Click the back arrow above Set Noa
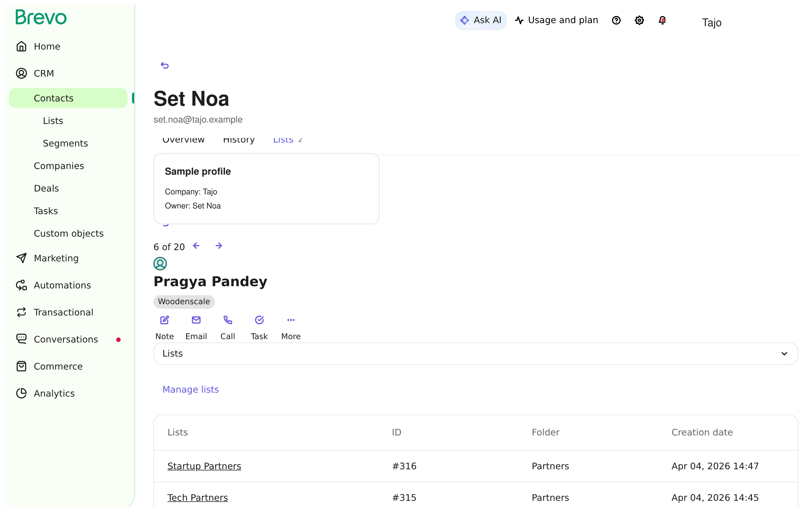This screenshot has width=812, height=507. click(x=164, y=65)
